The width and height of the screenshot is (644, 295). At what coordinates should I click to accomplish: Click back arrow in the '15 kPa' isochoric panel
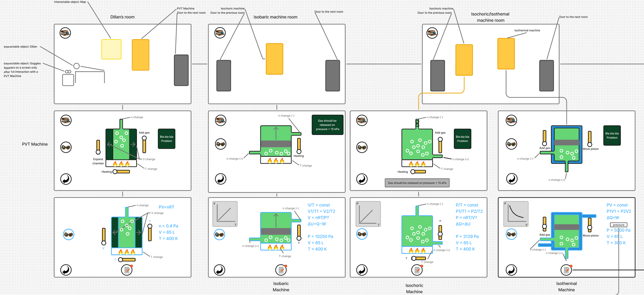point(362,179)
